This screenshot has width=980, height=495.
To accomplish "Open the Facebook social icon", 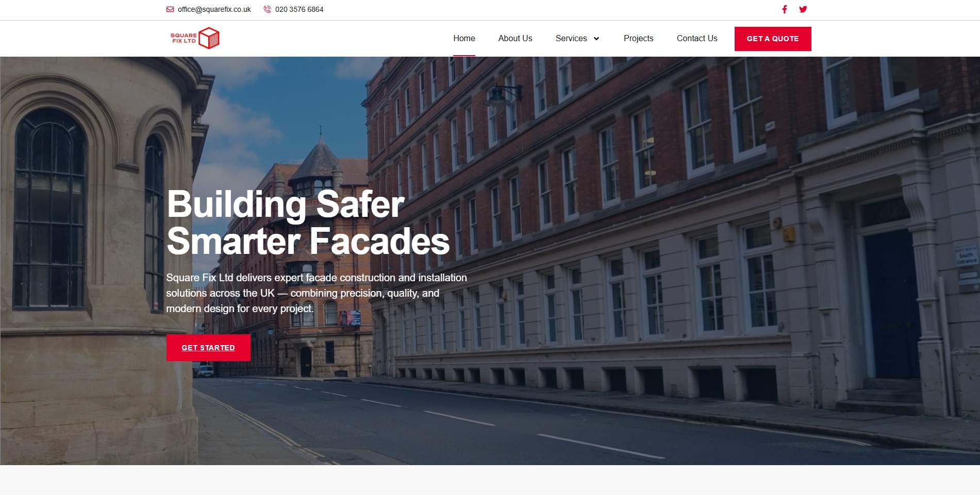I will [x=785, y=9].
